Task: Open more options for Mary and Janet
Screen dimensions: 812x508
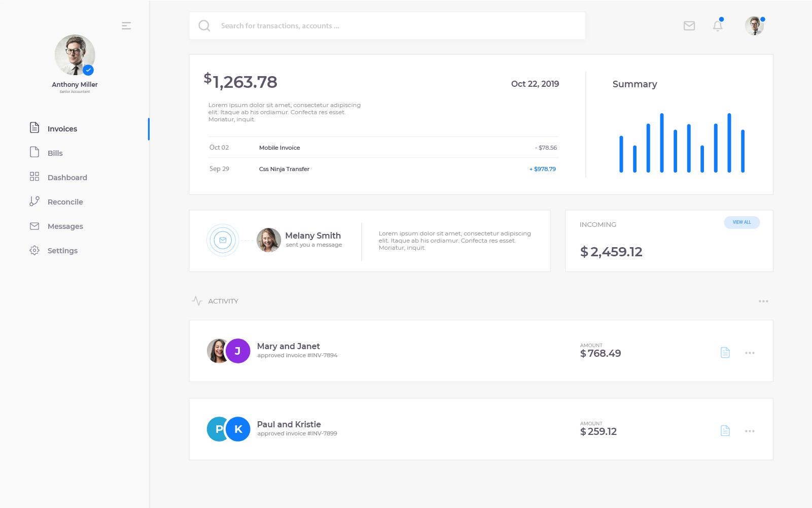Action: click(x=750, y=353)
